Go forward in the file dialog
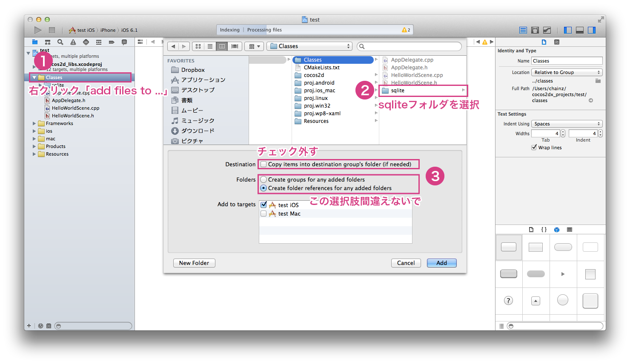 coord(184,46)
